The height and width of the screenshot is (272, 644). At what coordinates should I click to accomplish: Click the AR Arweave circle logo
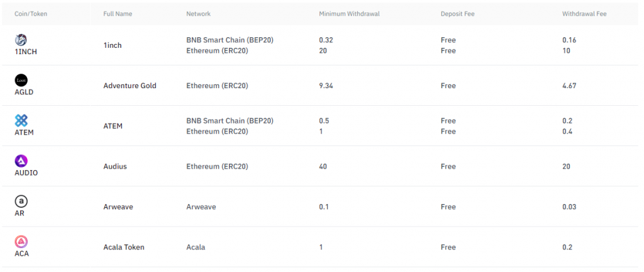pyautogui.click(x=21, y=201)
